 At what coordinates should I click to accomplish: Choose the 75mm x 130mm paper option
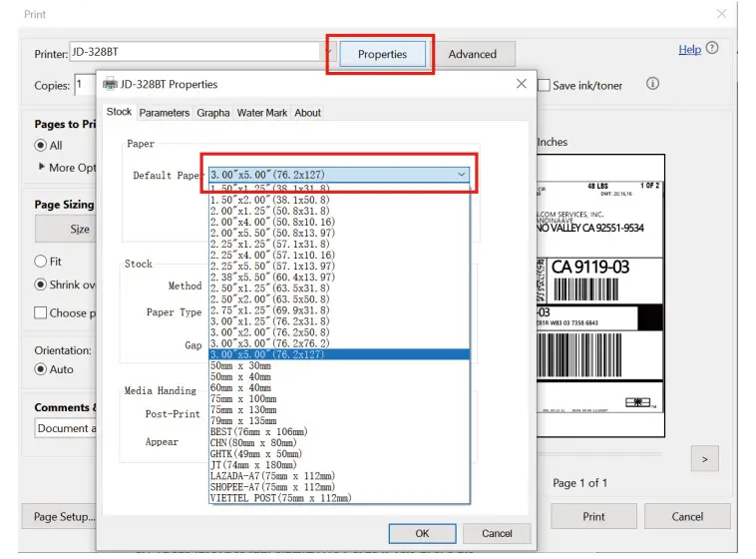pos(339,410)
